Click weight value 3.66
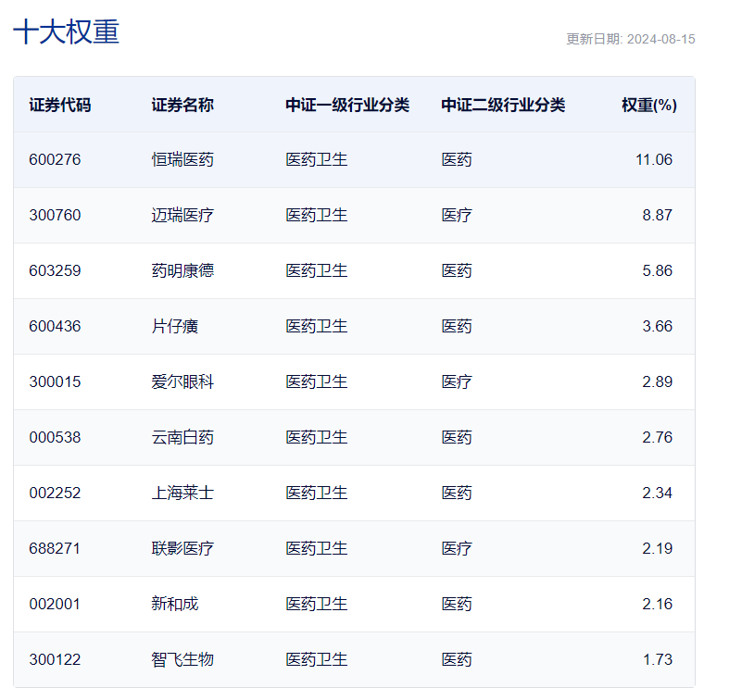Viewport: 729px width, 700px height. 658,326
